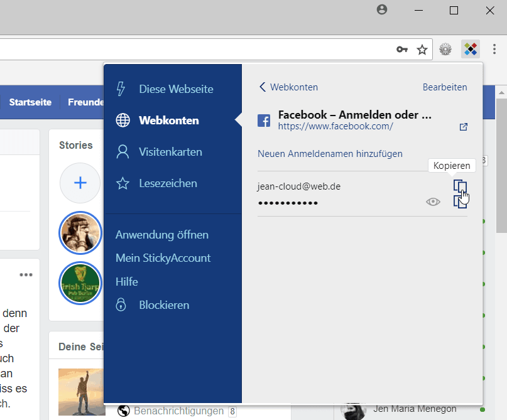The width and height of the screenshot is (507, 420).
Task: Click the lightning bolt icon
Action: coord(121,89)
